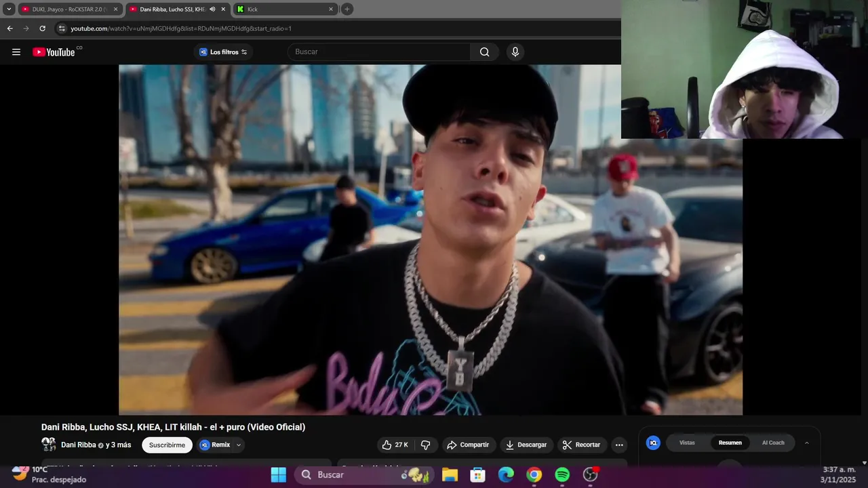Reload the page with the refresh icon

coord(42,28)
